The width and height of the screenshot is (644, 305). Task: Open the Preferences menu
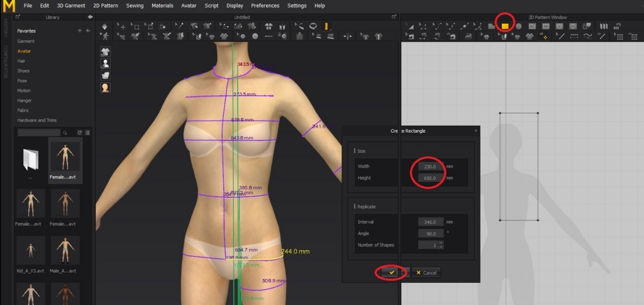(265, 6)
